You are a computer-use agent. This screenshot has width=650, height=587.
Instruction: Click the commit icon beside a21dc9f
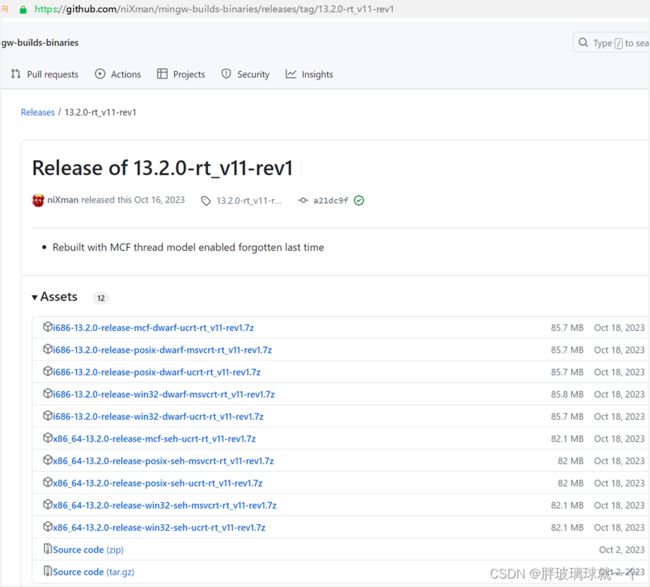[303, 201]
